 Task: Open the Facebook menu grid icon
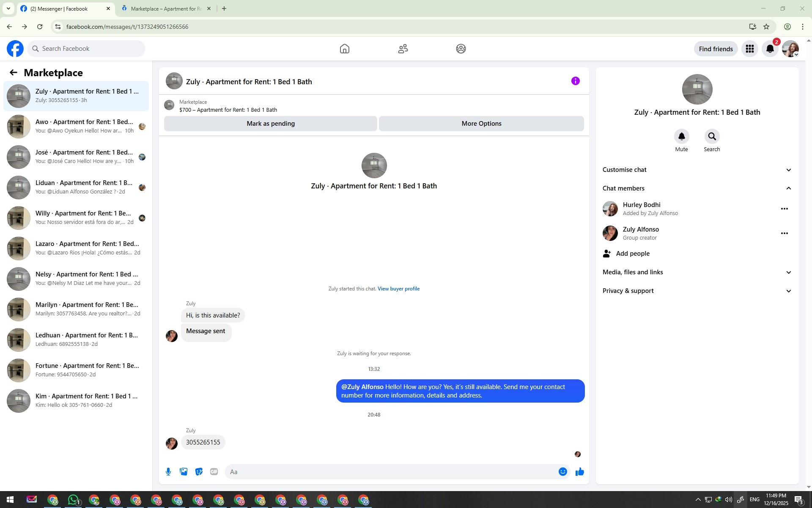(750, 49)
